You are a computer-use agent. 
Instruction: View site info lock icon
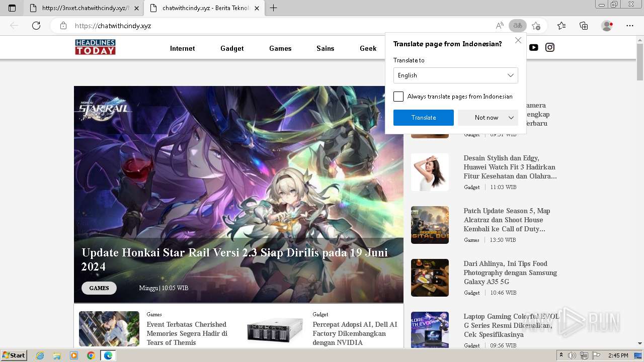click(63, 26)
